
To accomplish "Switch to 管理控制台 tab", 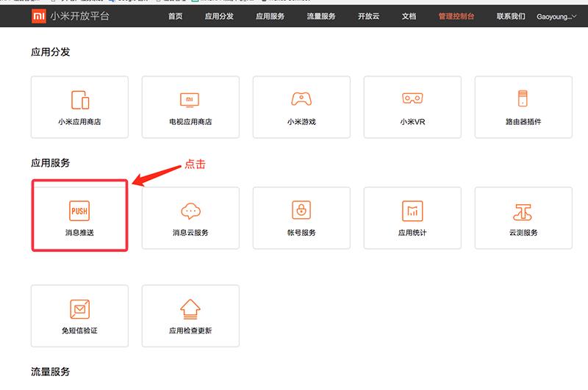I will tap(456, 16).
